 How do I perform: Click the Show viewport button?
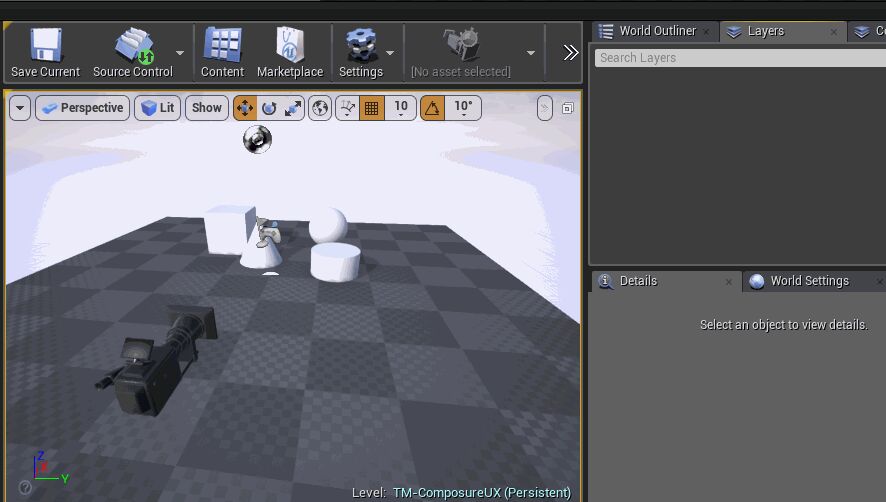tap(207, 108)
